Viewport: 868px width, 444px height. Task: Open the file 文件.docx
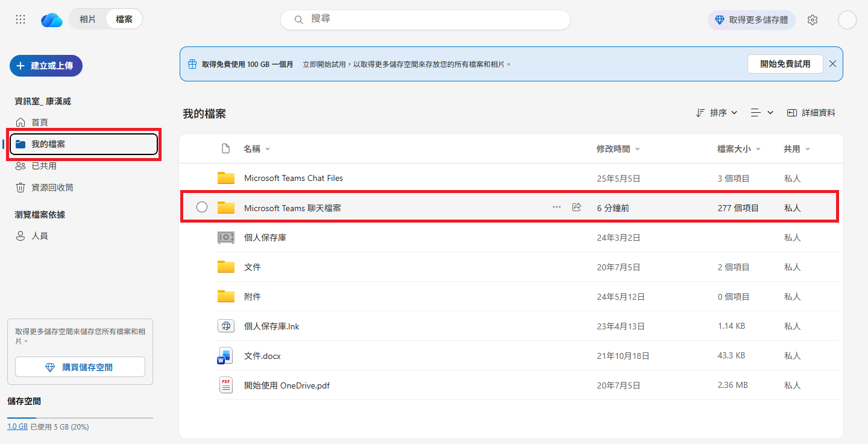[262, 356]
